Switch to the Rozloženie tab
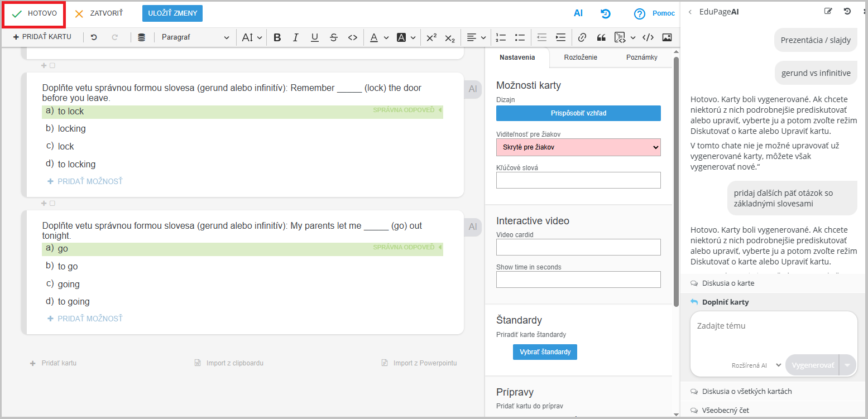 581,57
